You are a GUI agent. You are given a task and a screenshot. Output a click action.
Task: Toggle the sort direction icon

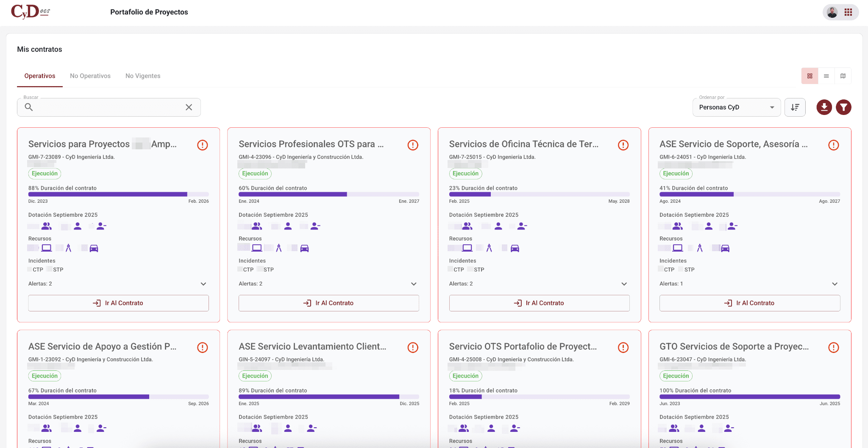(x=795, y=107)
